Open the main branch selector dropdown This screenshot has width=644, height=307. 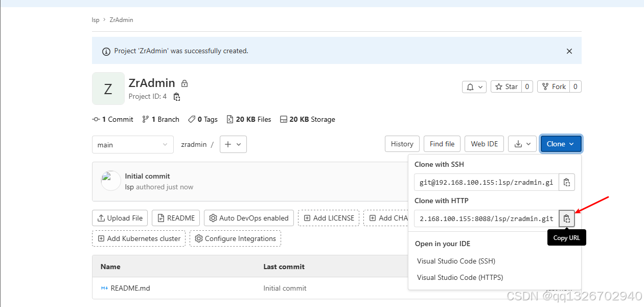pyautogui.click(x=132, y=144)
